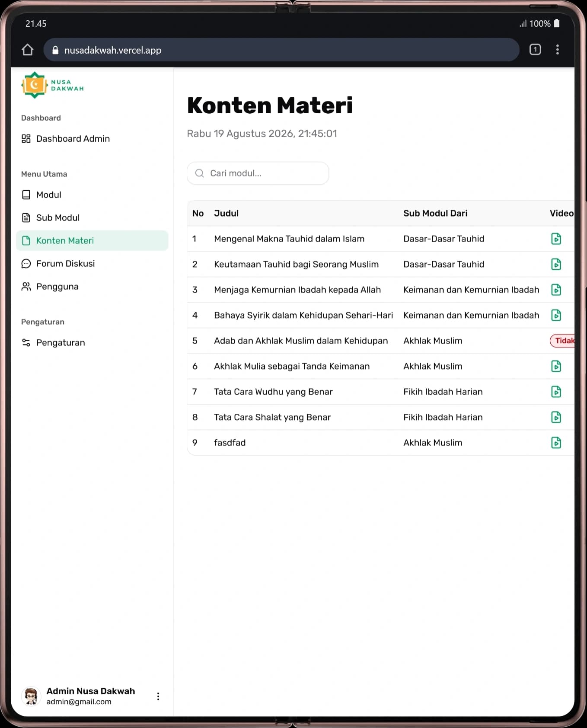
Task: Click Fikih Ibadah Harian in row 8
Action: 443,417
